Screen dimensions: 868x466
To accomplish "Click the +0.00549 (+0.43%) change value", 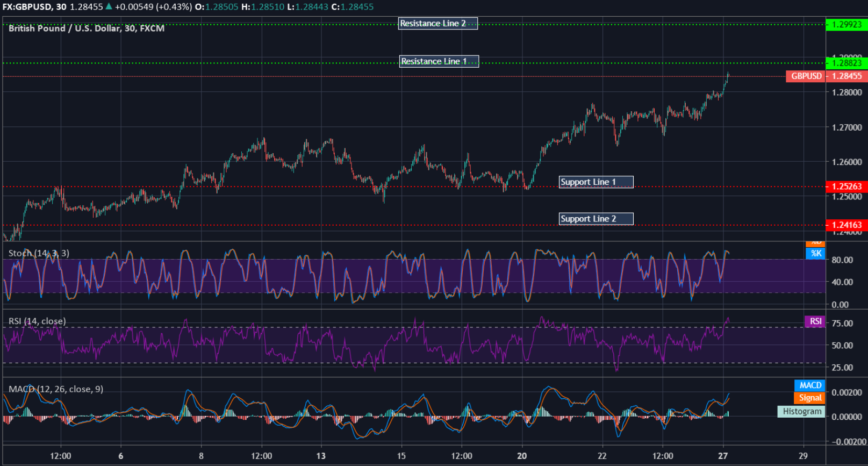I will point(153,7).
